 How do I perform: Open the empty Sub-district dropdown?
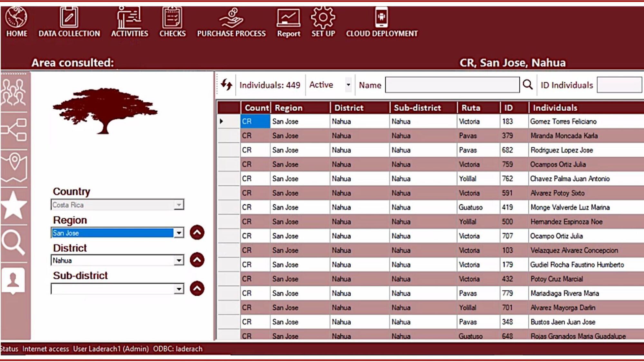(x=179, y=289)
